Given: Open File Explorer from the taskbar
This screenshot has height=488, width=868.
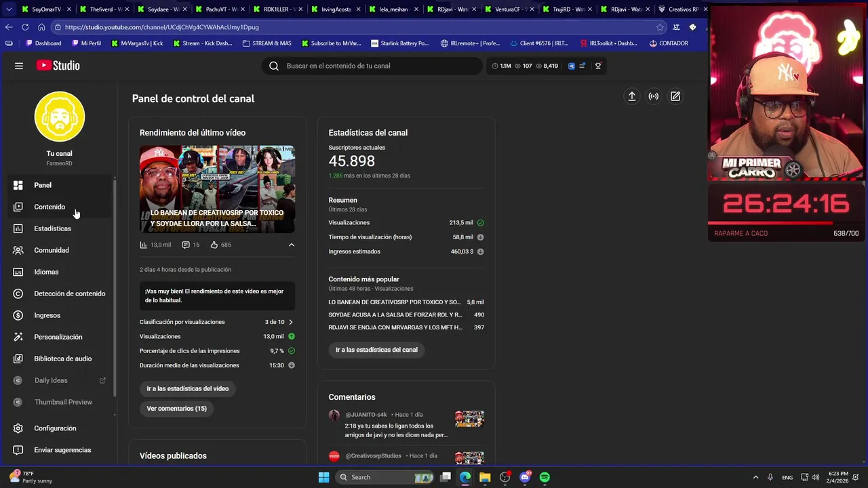Looking at the screenshot, I should tap(485, 477).
